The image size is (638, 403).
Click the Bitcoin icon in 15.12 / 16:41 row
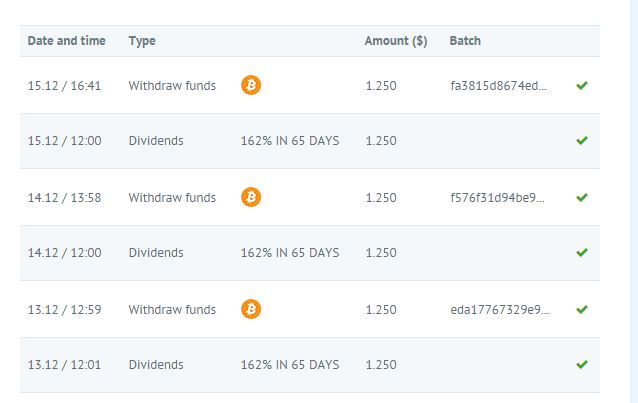coord(251,86)
